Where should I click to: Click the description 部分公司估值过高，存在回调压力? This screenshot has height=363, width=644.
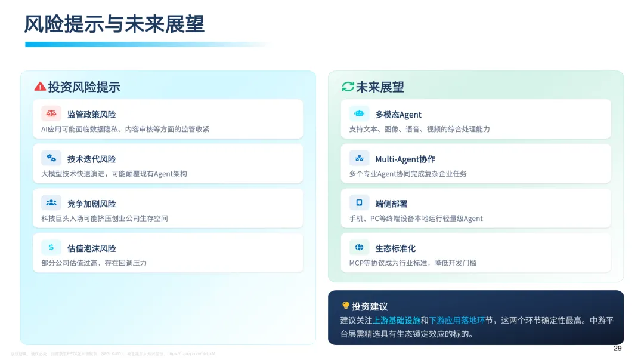(94, 263)
